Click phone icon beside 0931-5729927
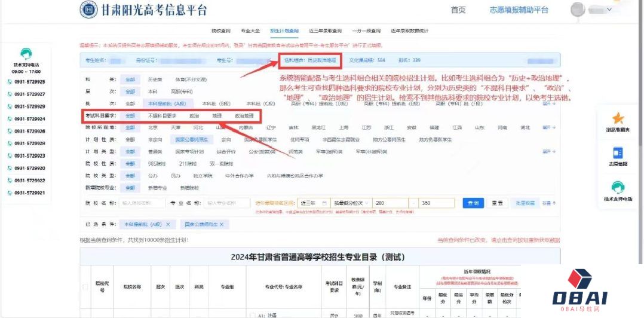The width and height of the screenshot is (644, 318). 10,94
